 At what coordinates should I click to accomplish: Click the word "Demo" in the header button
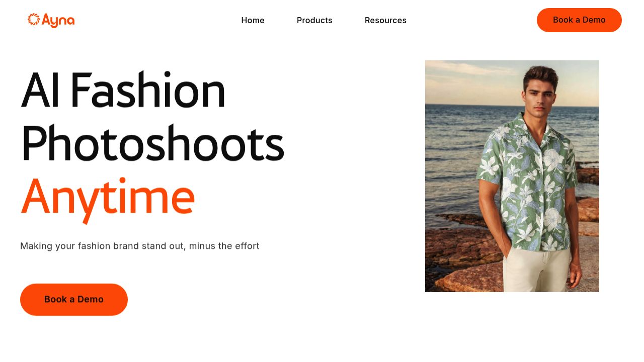point(594,20)
